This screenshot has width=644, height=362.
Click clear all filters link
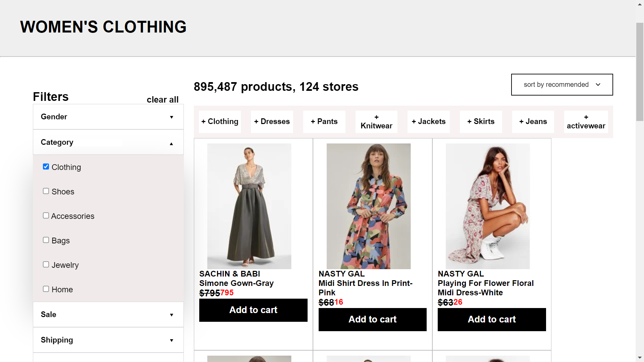click(x=162, y=100)
